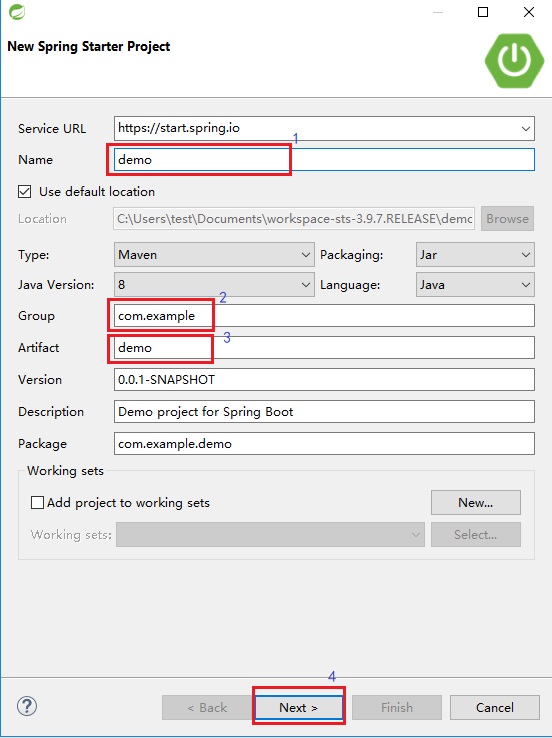Viewport: 552px width, 738px height.
Task: Click the Next > button
Action: (299, 707)
